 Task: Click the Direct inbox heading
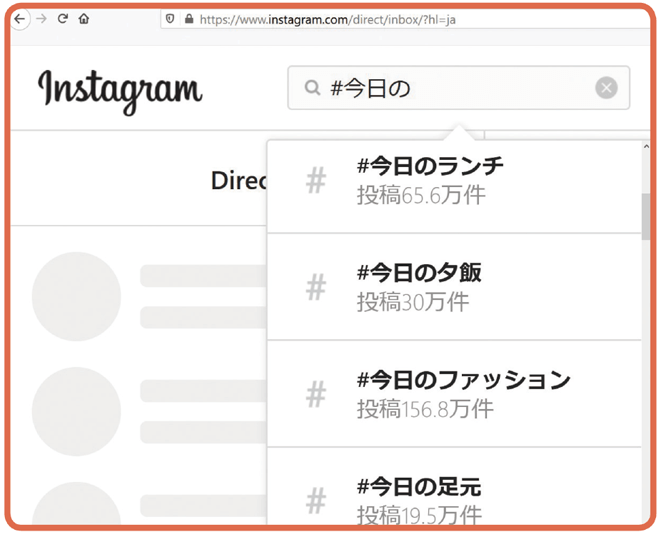[239, 181]
